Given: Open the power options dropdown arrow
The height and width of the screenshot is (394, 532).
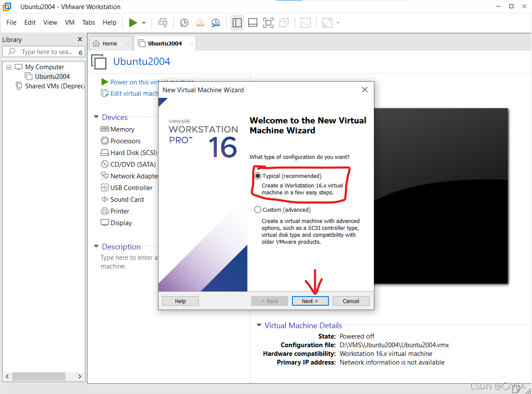Looking at the screenshot, I should (x=144, y=23).
